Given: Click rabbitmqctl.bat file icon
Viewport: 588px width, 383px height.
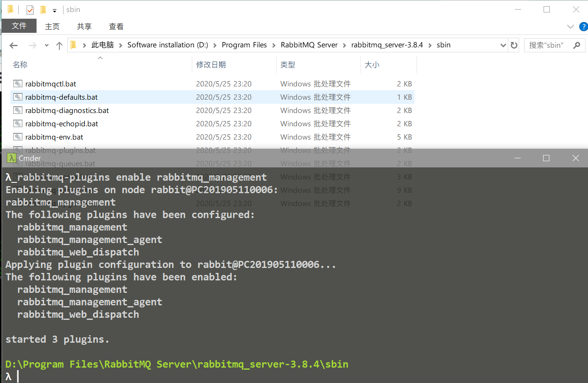Looking at the screenshot, I should tap(17, 83).
